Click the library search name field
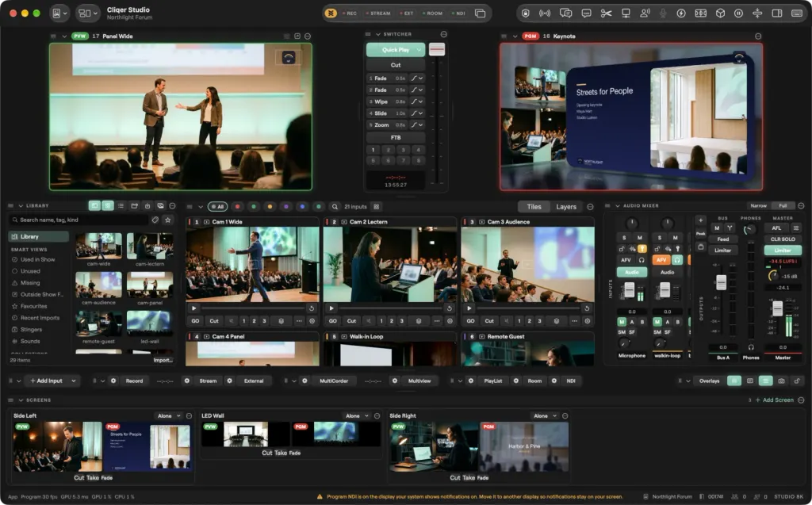Screen dimensions: 812x505 click(x=82, y=220)
